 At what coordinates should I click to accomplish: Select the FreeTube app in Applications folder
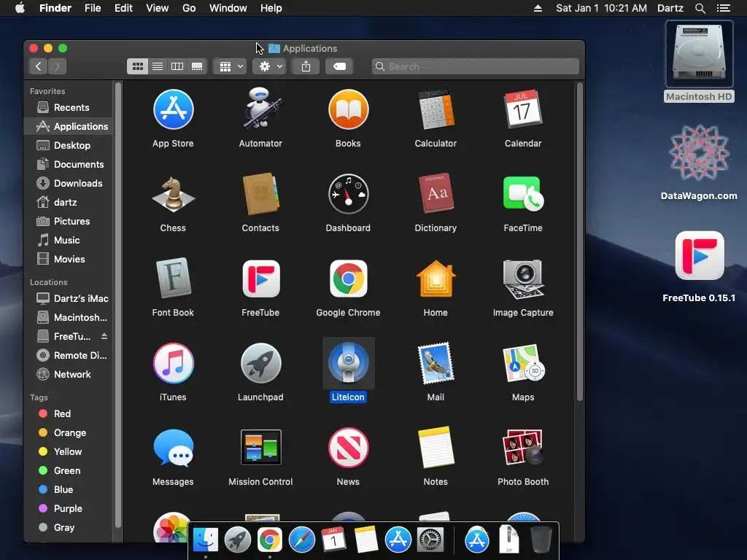(x=260, y=279)
